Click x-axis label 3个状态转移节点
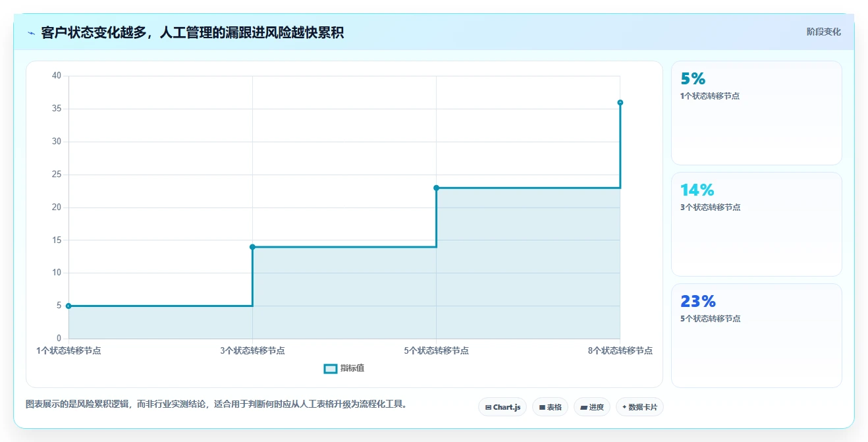Image resolution: width=868 pixels, height=442 pixels. pos(252,351)
